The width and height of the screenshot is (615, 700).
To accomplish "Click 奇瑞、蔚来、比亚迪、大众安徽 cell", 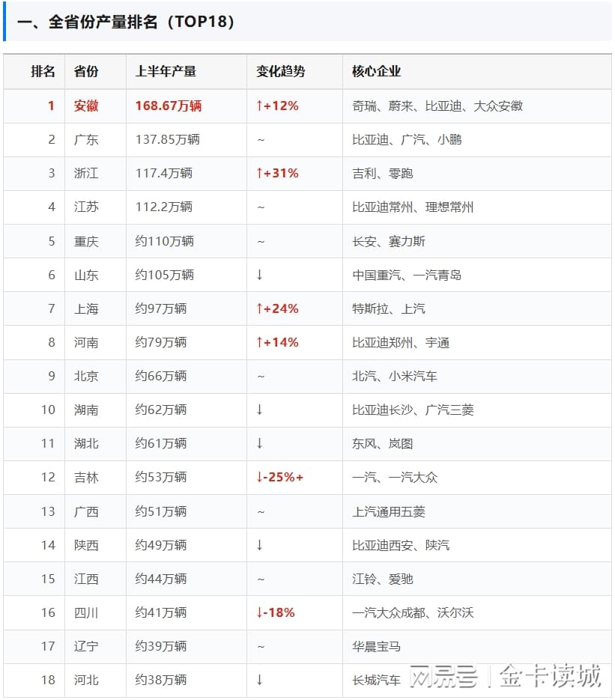I will [437, 106].
